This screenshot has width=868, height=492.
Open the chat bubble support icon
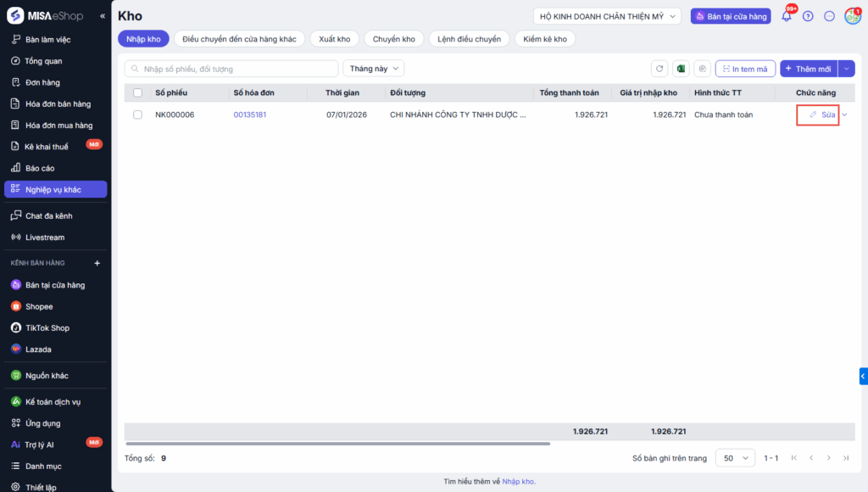coord(829,16)
